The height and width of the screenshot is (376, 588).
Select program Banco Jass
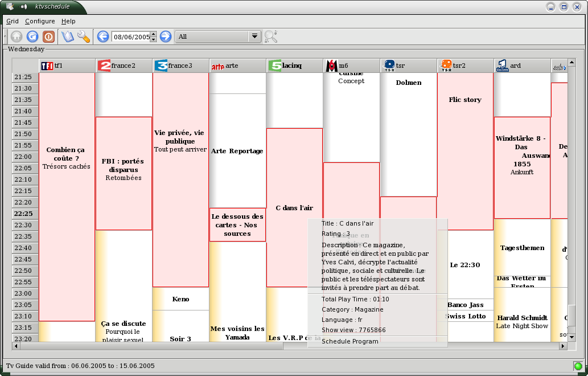[466, 305]
